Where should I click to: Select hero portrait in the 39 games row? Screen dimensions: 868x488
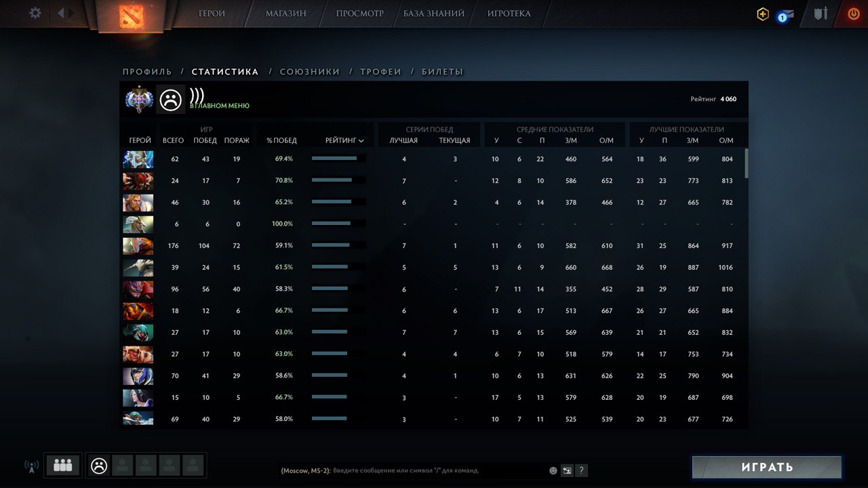click(138, 268)
